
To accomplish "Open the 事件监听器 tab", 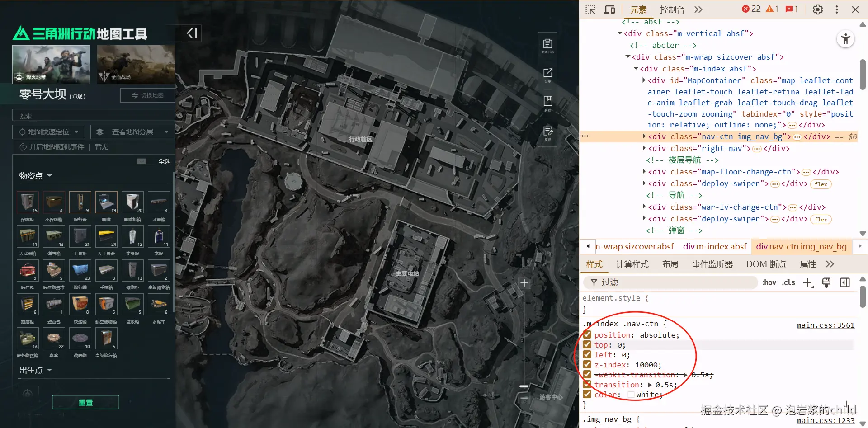I will tap(712, 264).
